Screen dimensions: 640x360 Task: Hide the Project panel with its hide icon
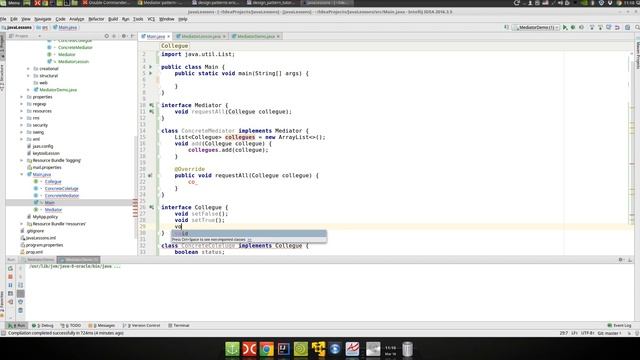coord(133,36)
